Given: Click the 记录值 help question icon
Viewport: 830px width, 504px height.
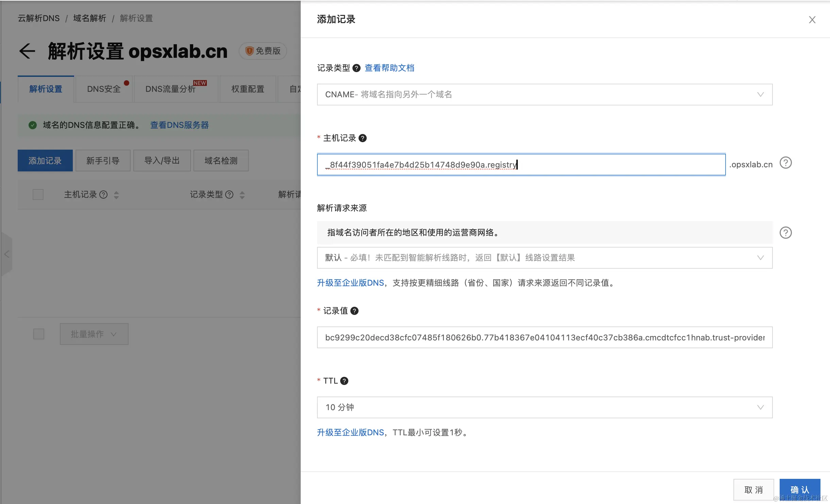Looking at the screenshot, I should (354, 310).
